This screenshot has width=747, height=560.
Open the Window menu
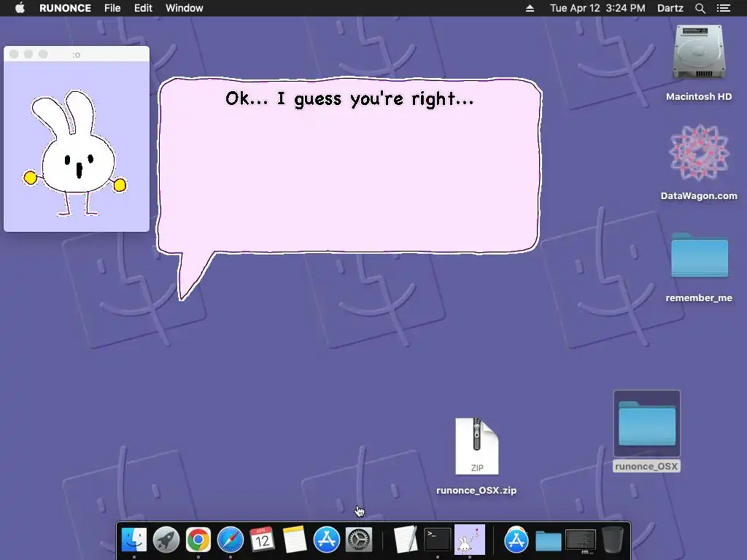coord(185,8)
